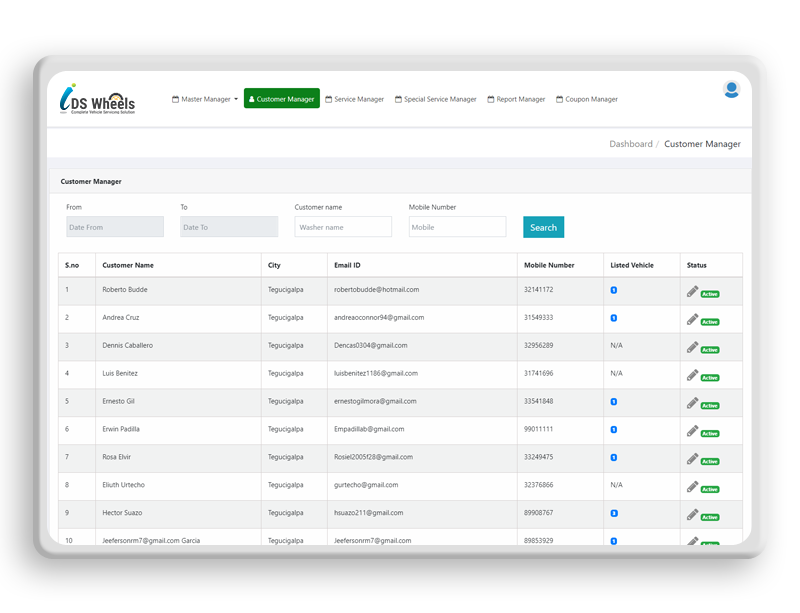The height and width of the screenshot is (613, 800).
Task: Open the Date To picker field
Action: [229, 228]
